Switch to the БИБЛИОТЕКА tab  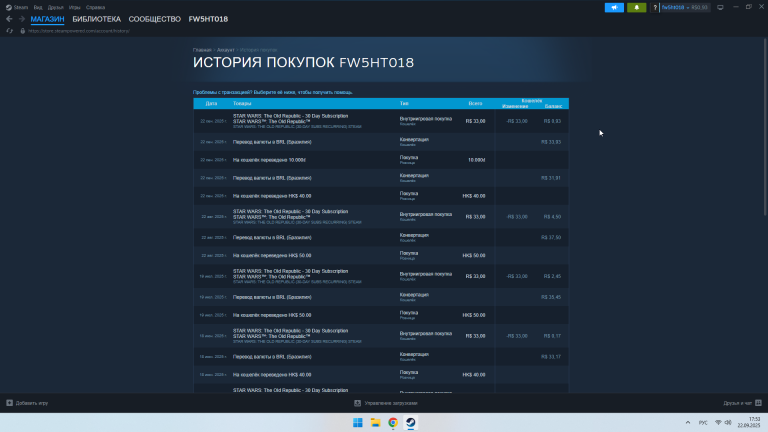96,19
